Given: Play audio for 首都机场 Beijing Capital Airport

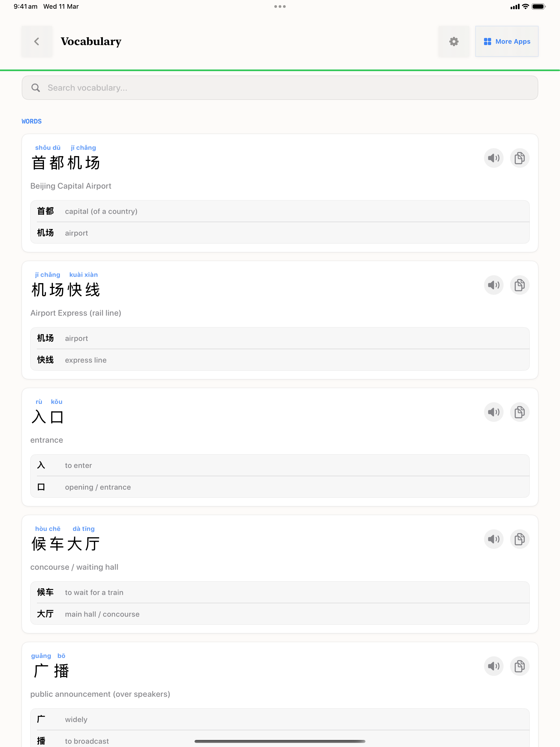Looking at the screenshot, I should pyautogui.click(x=494, y=158).
